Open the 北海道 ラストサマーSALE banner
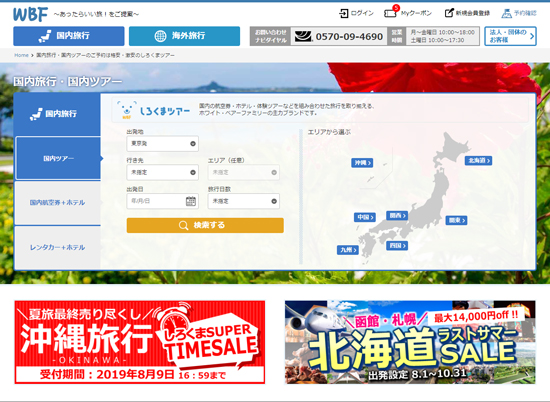550x402 pixels. (x=410, y=342)
